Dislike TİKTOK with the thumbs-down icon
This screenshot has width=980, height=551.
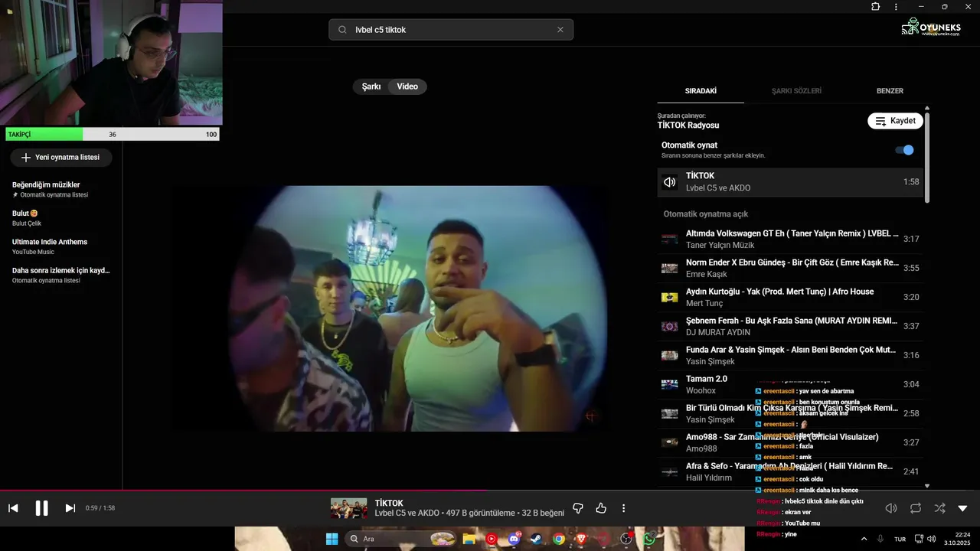click(578, 508)
